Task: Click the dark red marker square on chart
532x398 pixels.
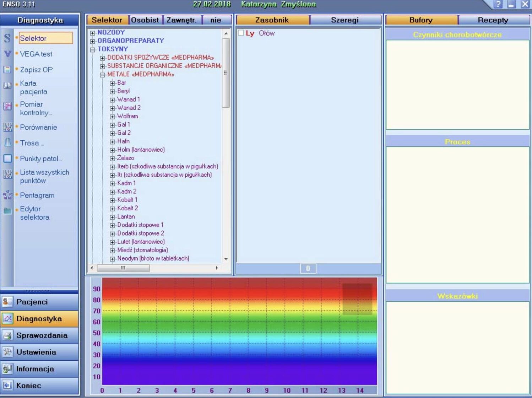Action: [x=357, y=299]
